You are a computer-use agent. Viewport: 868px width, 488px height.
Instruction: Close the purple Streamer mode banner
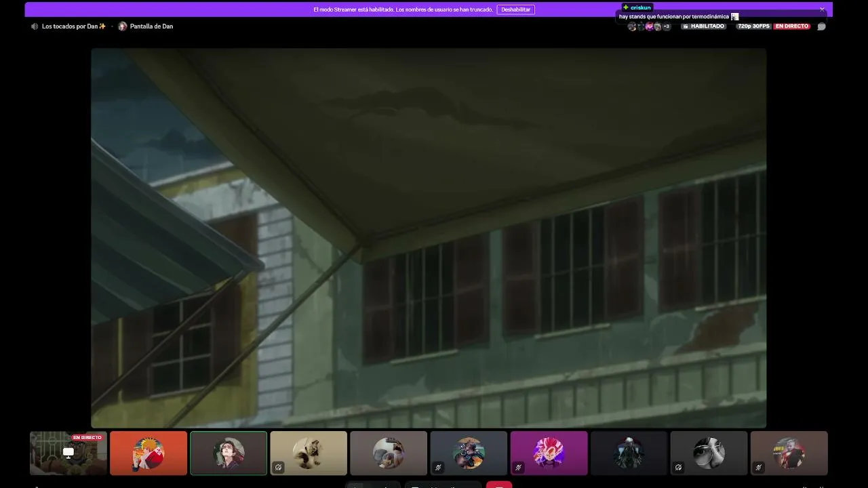pyautogui.click(x=822, y=9)
